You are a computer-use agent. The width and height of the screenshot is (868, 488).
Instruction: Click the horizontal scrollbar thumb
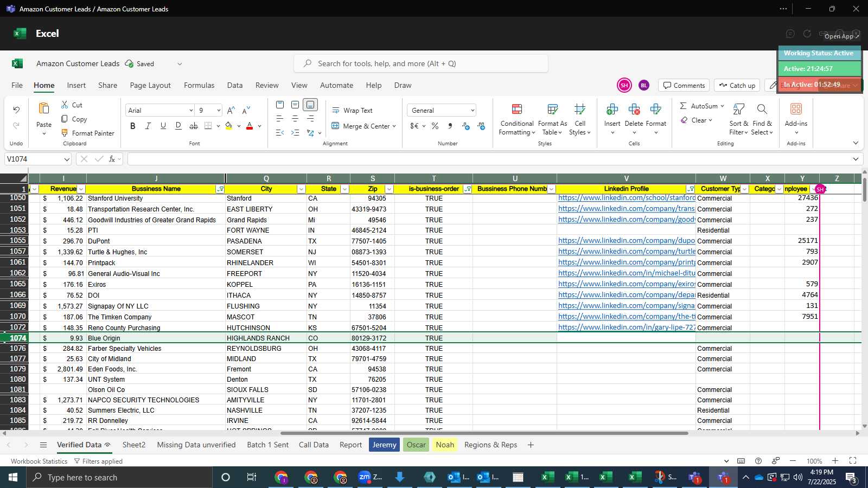click(484, 433)
